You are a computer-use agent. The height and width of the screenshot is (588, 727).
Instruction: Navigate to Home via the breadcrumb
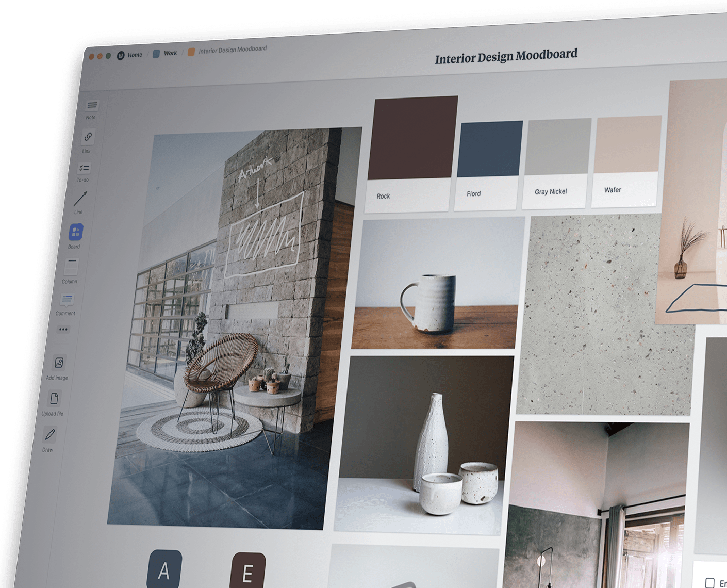point(134,54)
